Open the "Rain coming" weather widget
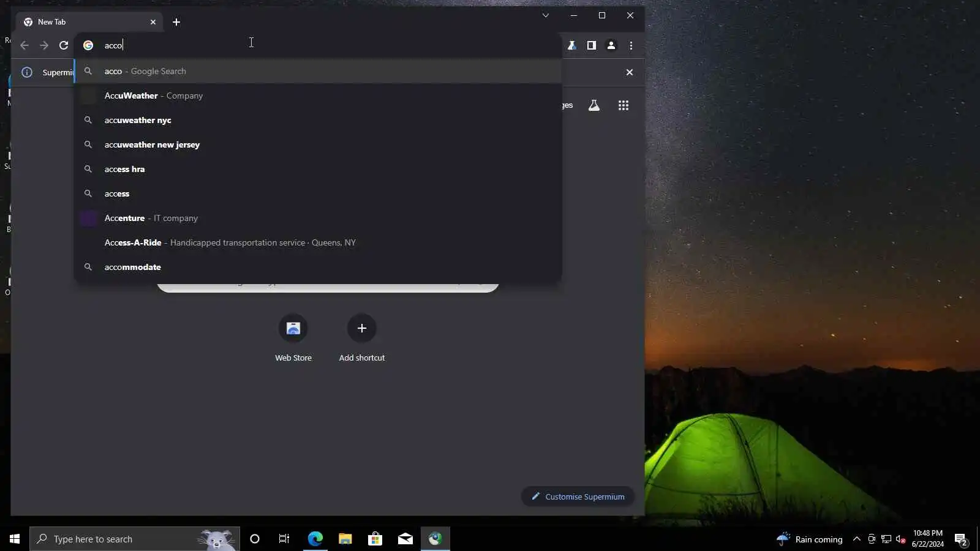Image resolution: width=980 pixels, height=551 pixels. (x=809, y=539)
